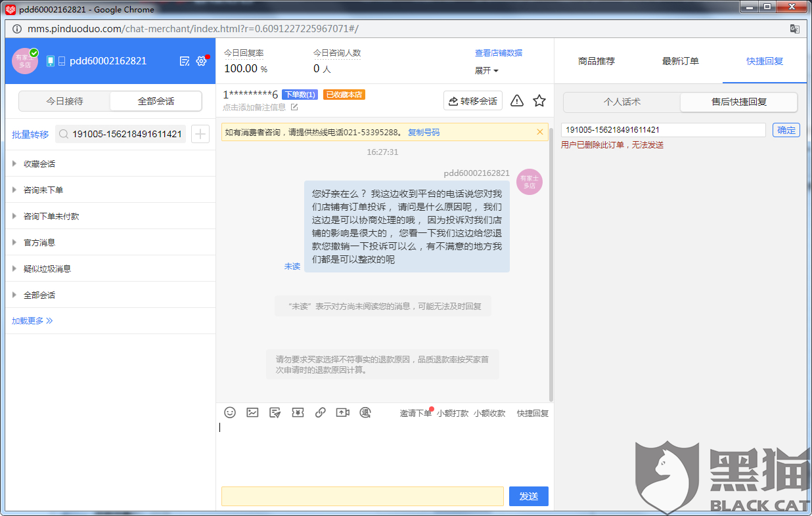This screenshot has height=516, width=812.
Task: Click the blue 发送 send button
Action: tap(528, 496)
